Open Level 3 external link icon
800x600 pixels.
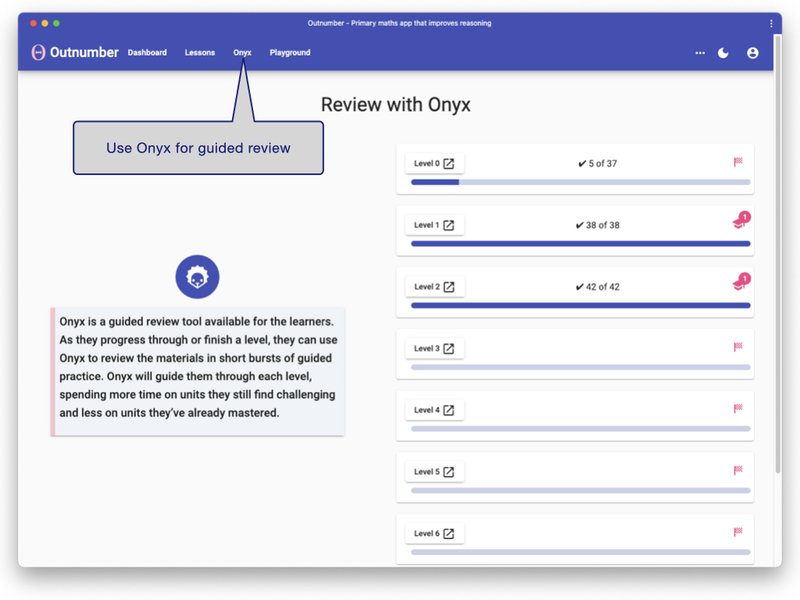(x=449, y=349)
